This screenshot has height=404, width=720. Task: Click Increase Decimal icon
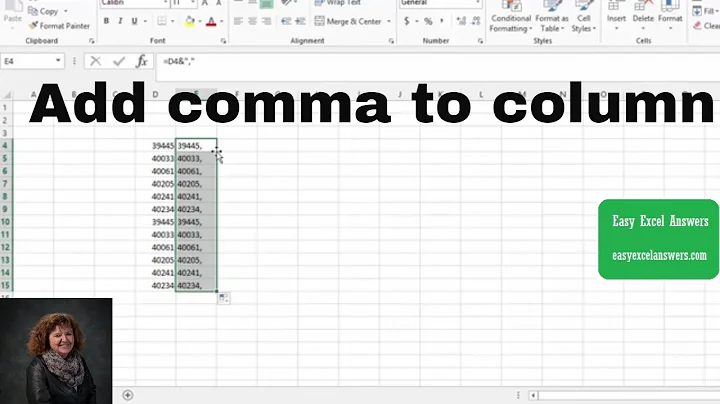click(x=461, y=21)
